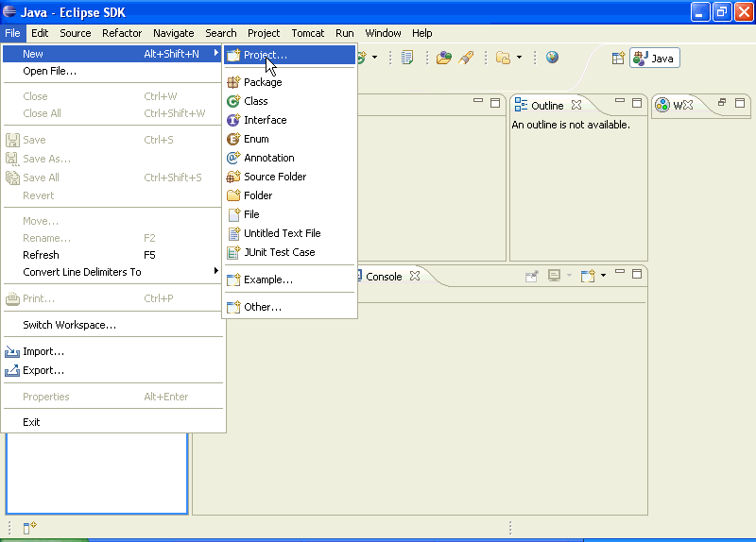Minimize the Console panel
Image resolution: width=756 pixels, height=542 pixels.
(620, 274)
